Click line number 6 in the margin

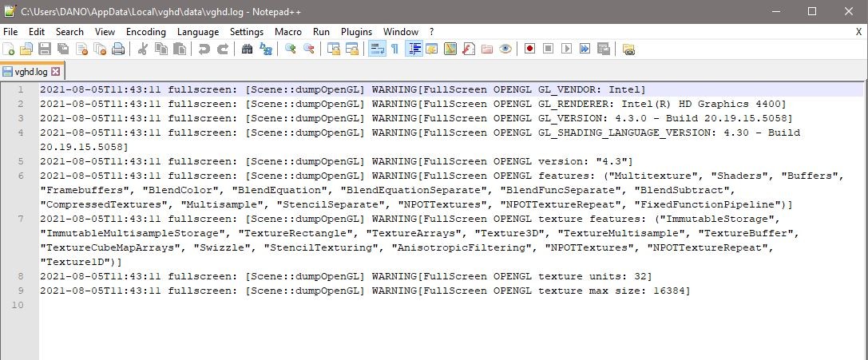coord(21,176)
